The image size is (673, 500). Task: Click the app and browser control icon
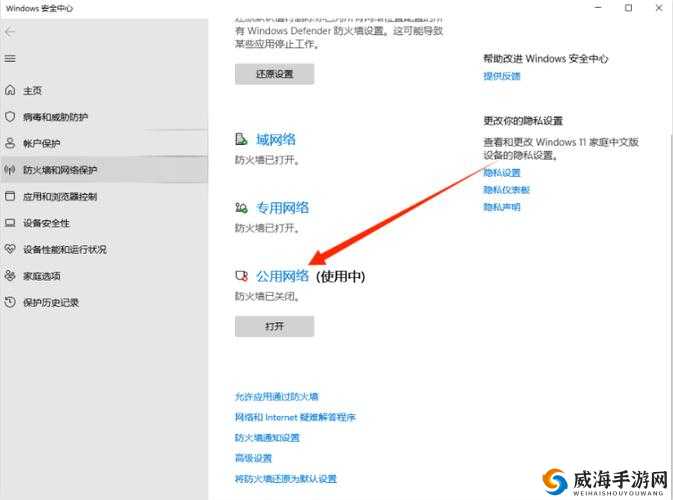pos(10,197)
